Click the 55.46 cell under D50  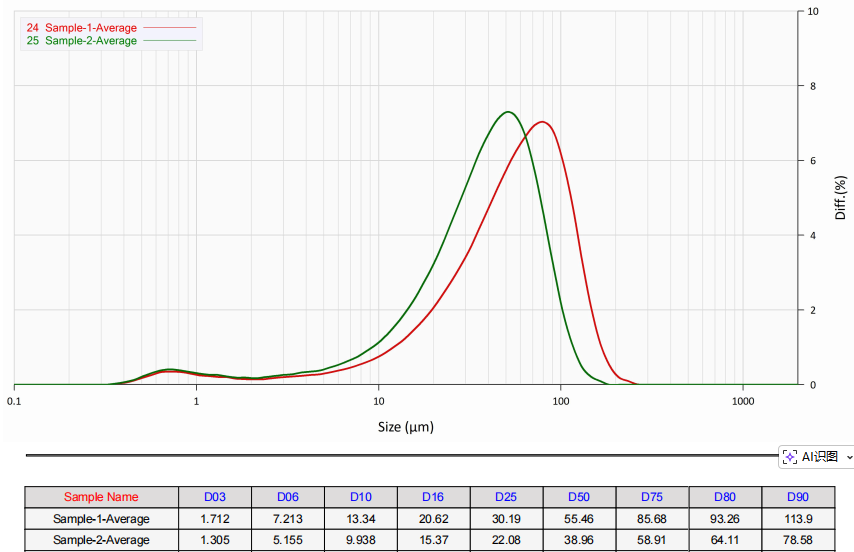579,519
